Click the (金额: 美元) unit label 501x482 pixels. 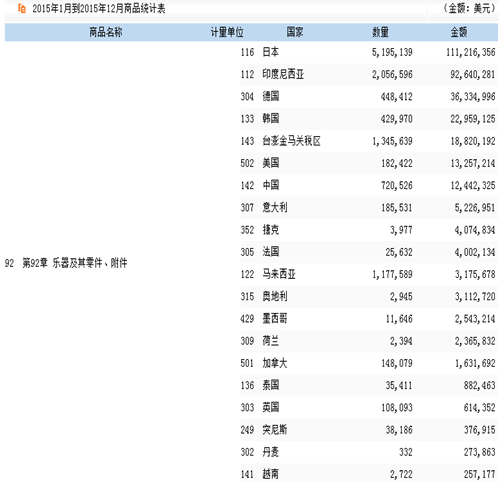pyautogui.click(x=469, y=8)
